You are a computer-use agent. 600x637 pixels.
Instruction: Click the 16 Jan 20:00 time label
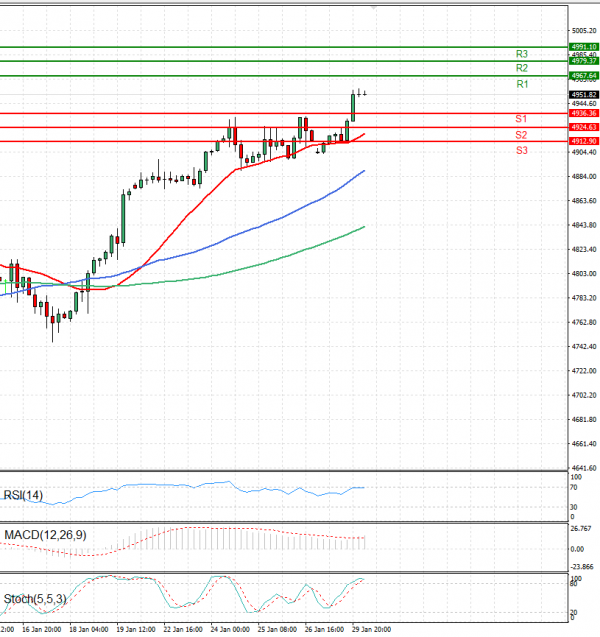point(41,629)
